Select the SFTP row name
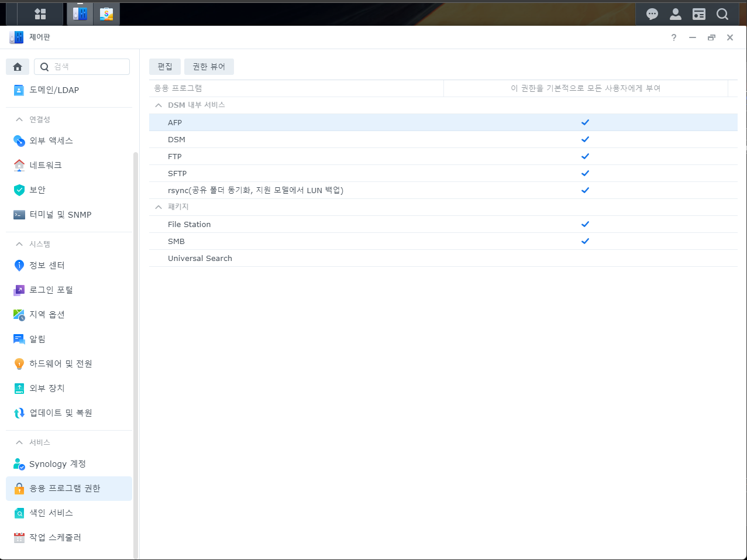 tap(177, 173)
